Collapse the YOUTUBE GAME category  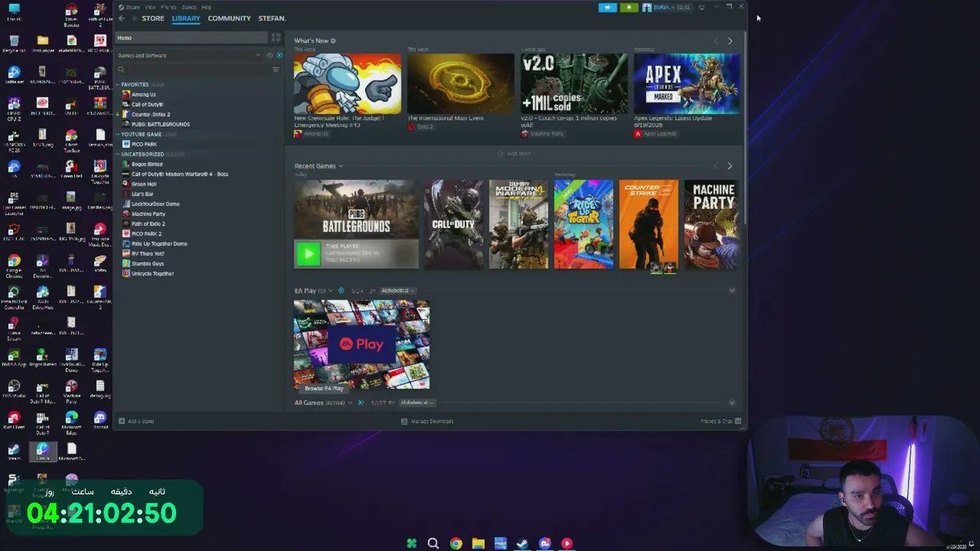click(118, 134)
